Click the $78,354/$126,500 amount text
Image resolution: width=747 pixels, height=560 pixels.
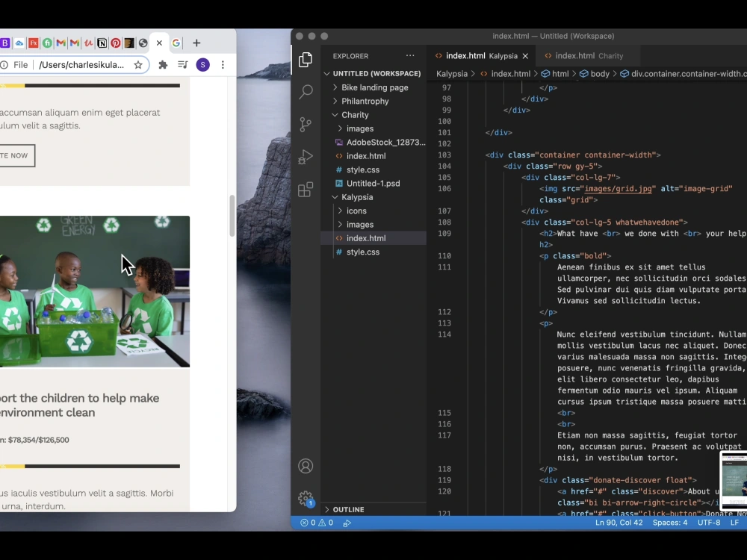point(38,440)
